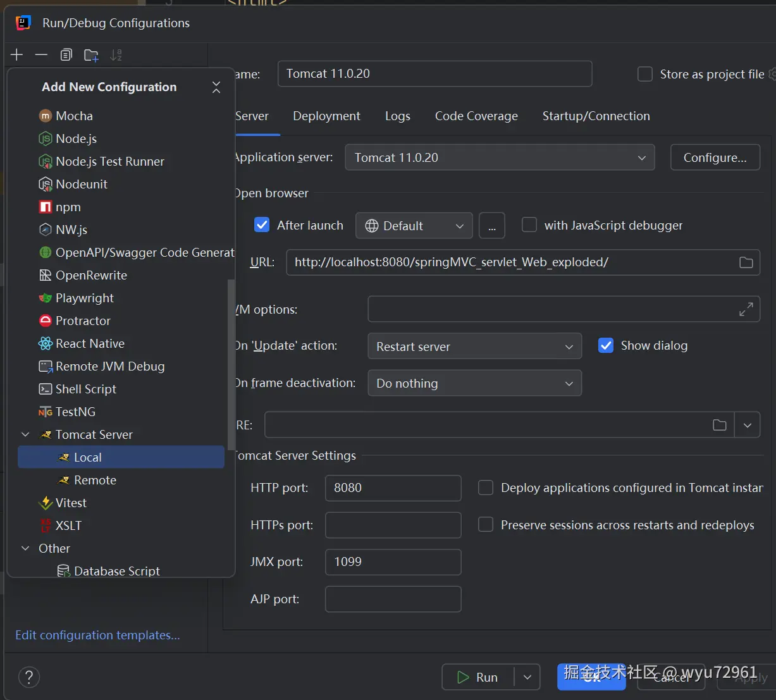This screenshot has height=700, width=776.
Task: Open the On 'Update' action Restart server dropdown
Action: click(x=474, y=347)
